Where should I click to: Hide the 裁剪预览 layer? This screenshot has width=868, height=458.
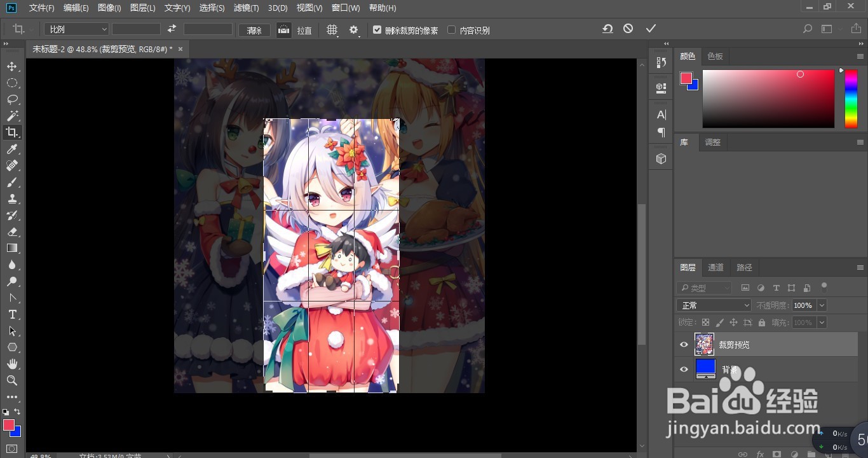point(684,345)
